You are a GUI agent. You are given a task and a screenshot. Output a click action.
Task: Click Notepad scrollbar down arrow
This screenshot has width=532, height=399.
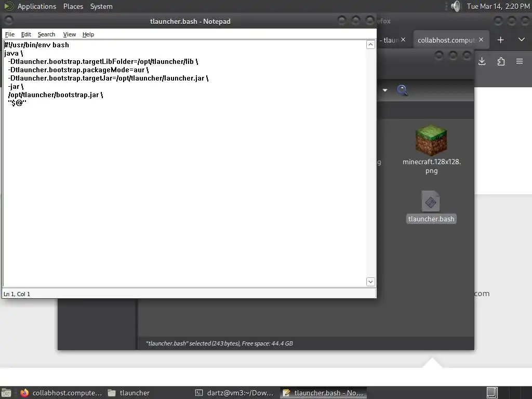(x=370, y=282)
